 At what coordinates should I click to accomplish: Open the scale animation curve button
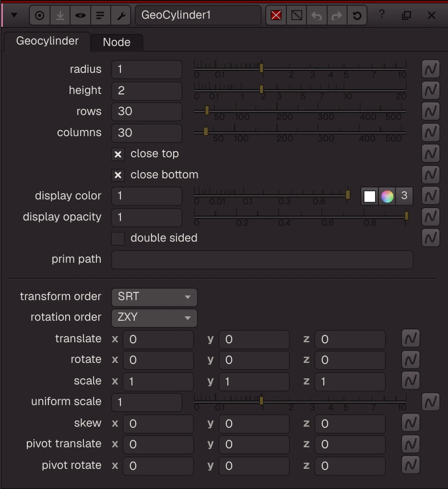411,381
